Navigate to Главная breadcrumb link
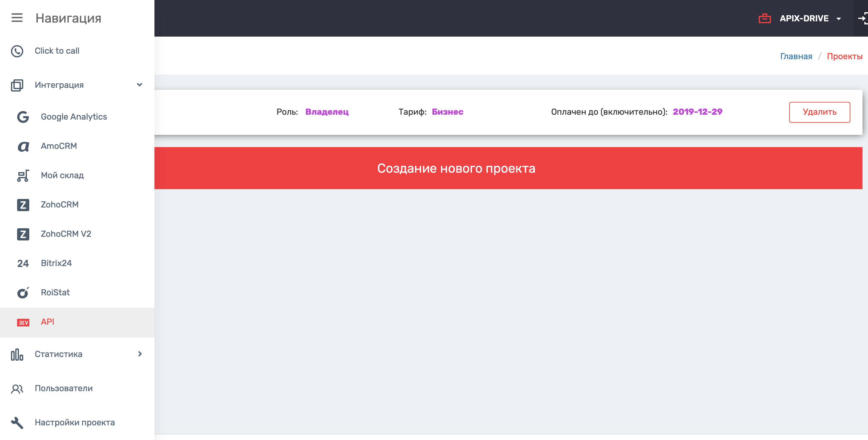This screenshot has width=868, height=440. [x=796, y=56]
